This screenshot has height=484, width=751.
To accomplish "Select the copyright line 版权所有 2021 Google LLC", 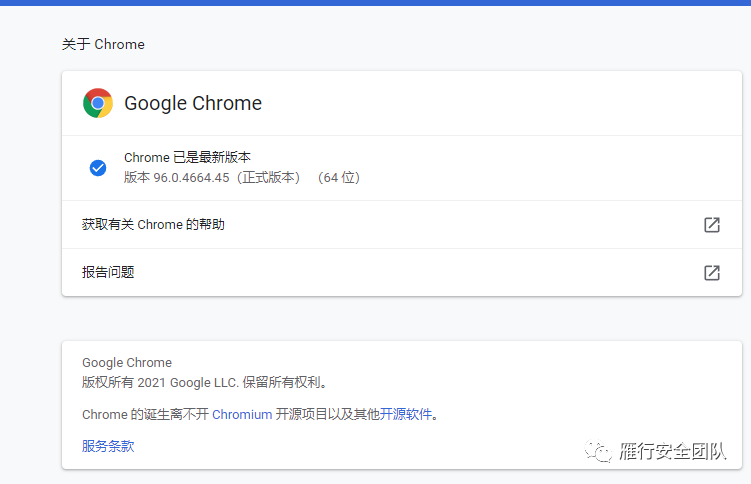I will (205, 383).
